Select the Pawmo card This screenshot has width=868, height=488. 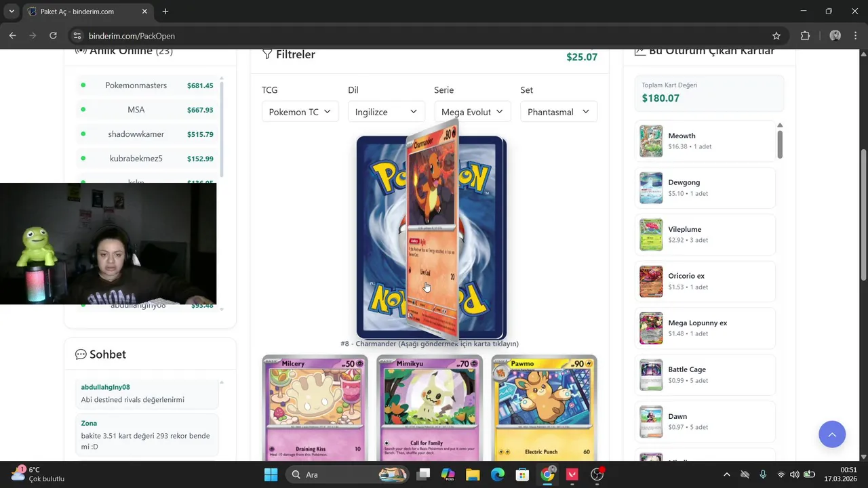click(545, 407)
